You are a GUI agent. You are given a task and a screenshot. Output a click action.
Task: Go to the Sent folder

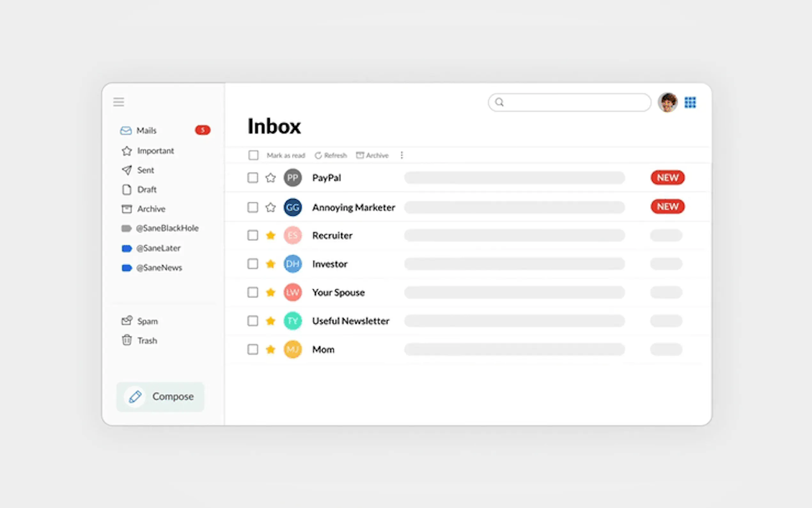click(x=145, y=170)
